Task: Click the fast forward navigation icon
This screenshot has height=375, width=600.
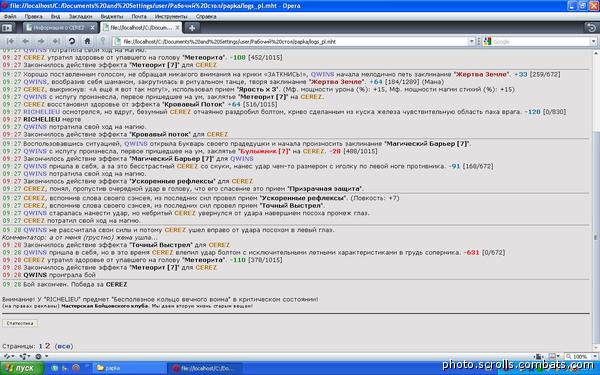Action: (x=56, y=41)
